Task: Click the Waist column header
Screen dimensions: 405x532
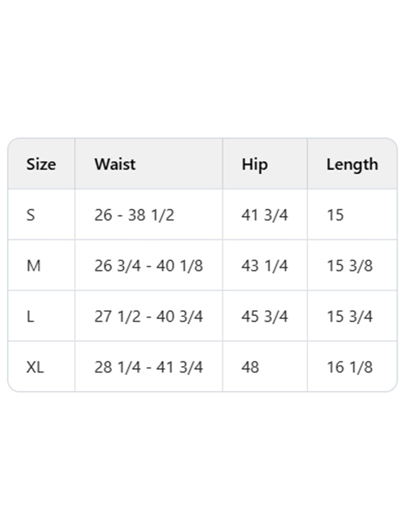Action: tap(115, 164)
